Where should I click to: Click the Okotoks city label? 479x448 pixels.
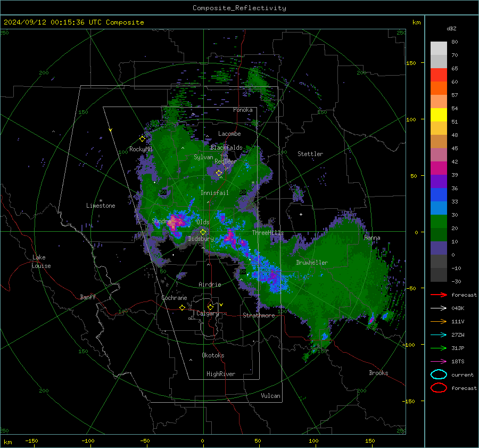point(213,355)
